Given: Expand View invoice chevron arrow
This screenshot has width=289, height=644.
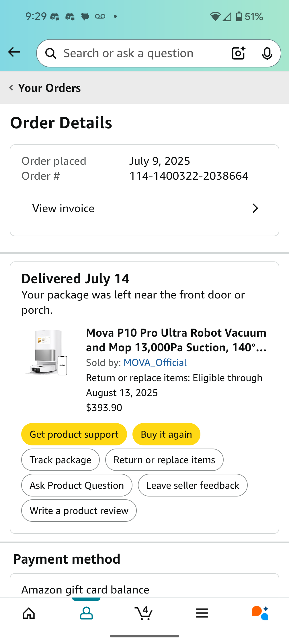Looking at the screenshot, I should [x=255, y=208].
